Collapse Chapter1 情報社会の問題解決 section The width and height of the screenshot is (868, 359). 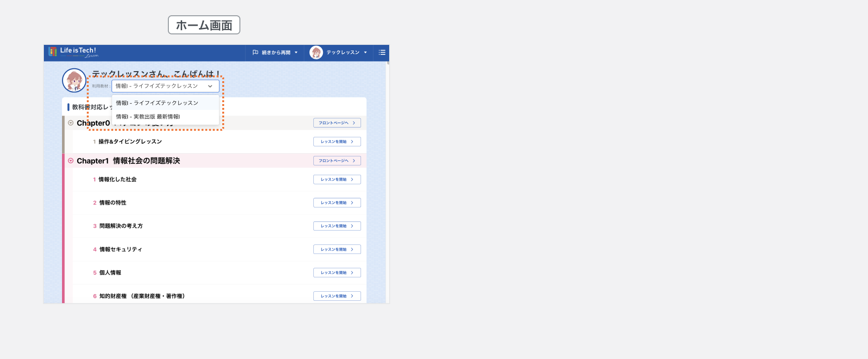point(71,161)
